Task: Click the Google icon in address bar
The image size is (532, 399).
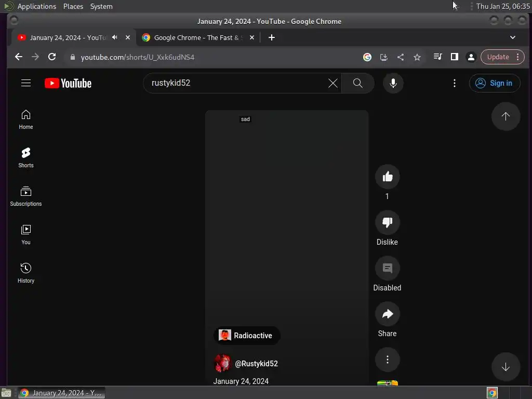Action: click(x=367, y=57)
